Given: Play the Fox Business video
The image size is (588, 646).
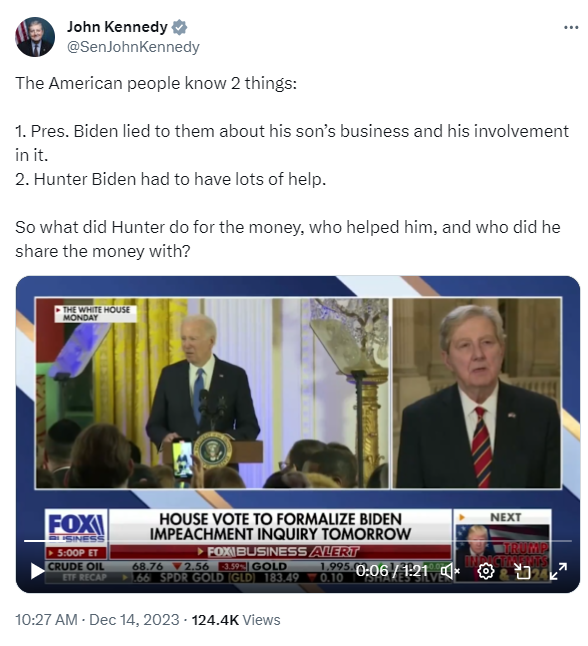Looking at the screenshot, I should click(37, 571).
